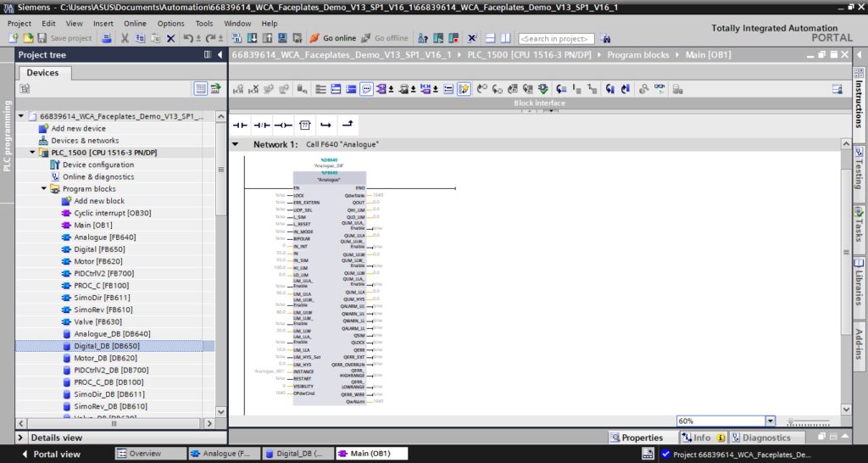This screenshot has height=463, width=868.
Task: Run search with the binoculars icon
Action: [x=605, y=38]
